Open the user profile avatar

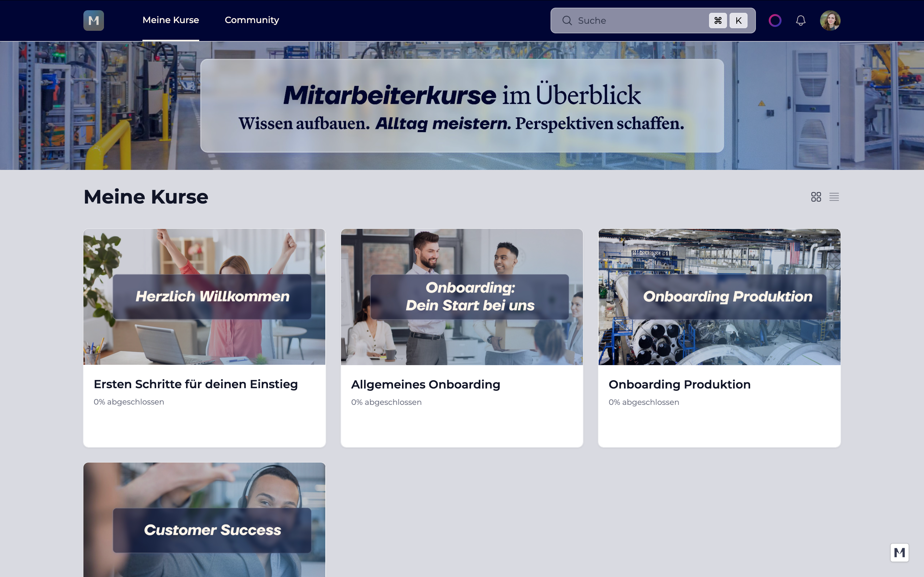click(x=830, y=20)
